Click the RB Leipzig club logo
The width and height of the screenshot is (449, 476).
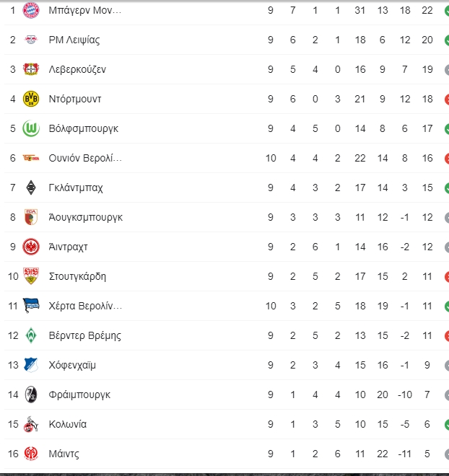(31, 40)
